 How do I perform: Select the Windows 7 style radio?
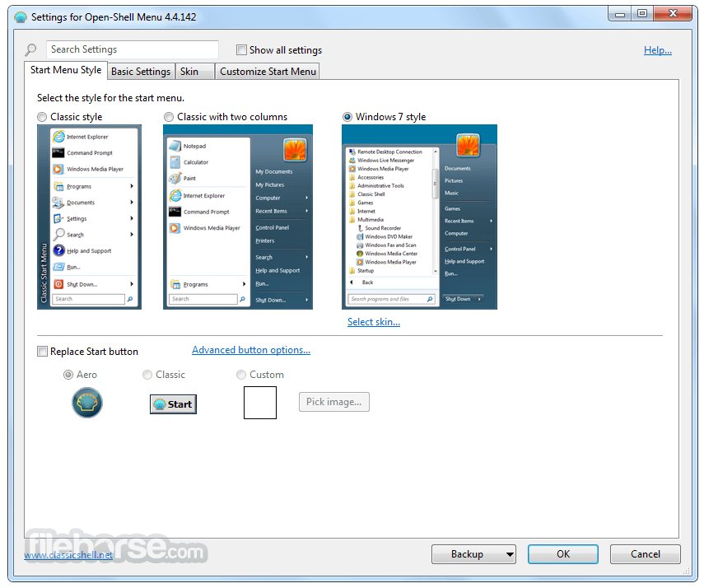347,117
